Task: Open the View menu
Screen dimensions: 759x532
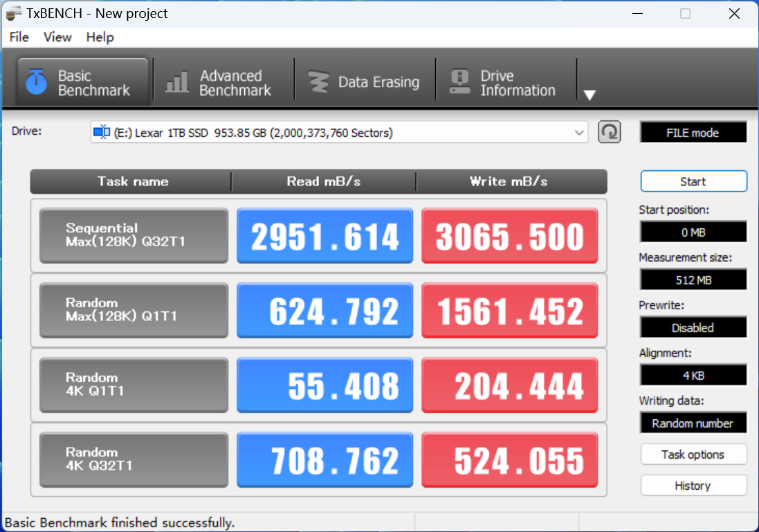Action: point(57,37)
